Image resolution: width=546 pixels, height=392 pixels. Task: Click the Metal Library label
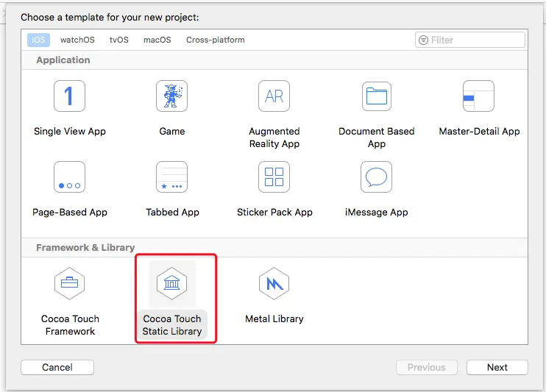click(274, 318)
